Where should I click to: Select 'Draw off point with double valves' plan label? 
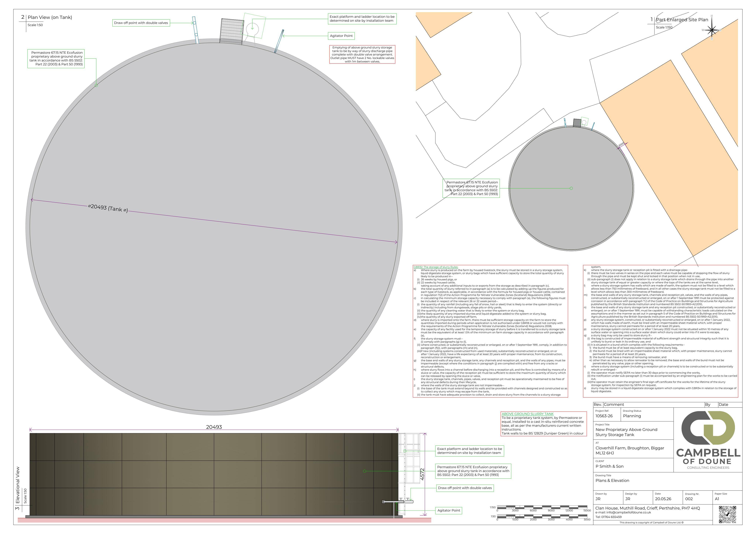(x=141, y=23)
